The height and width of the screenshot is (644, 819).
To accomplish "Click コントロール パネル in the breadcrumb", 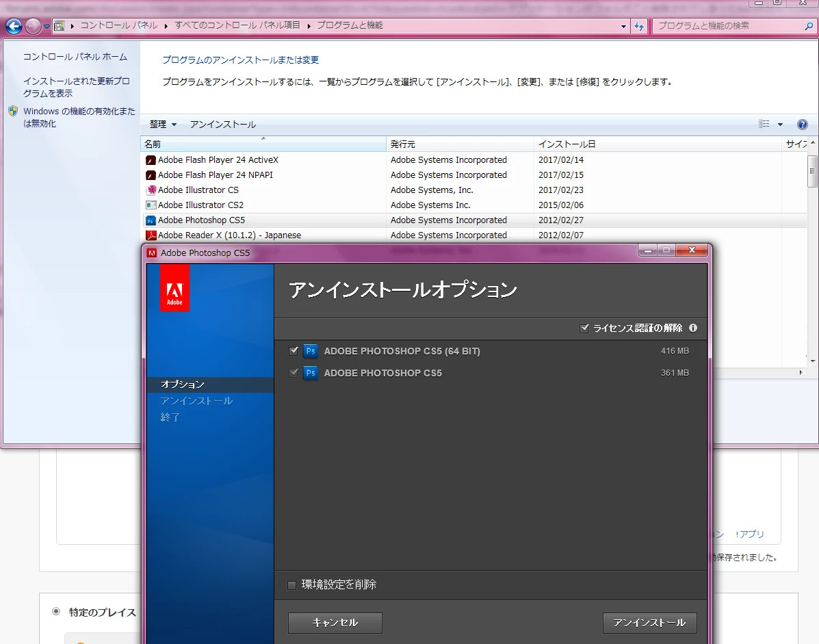I will (x=118, y=25).
